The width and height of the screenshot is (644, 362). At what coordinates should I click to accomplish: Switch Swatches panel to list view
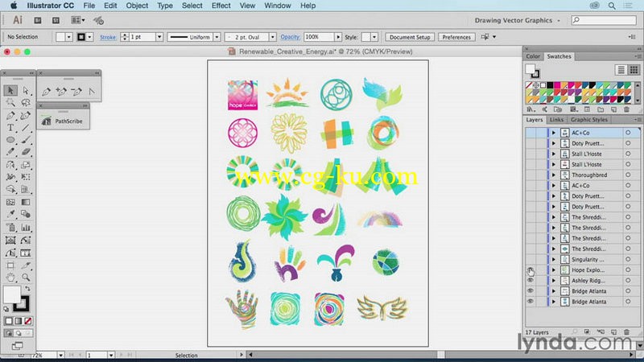621,70
